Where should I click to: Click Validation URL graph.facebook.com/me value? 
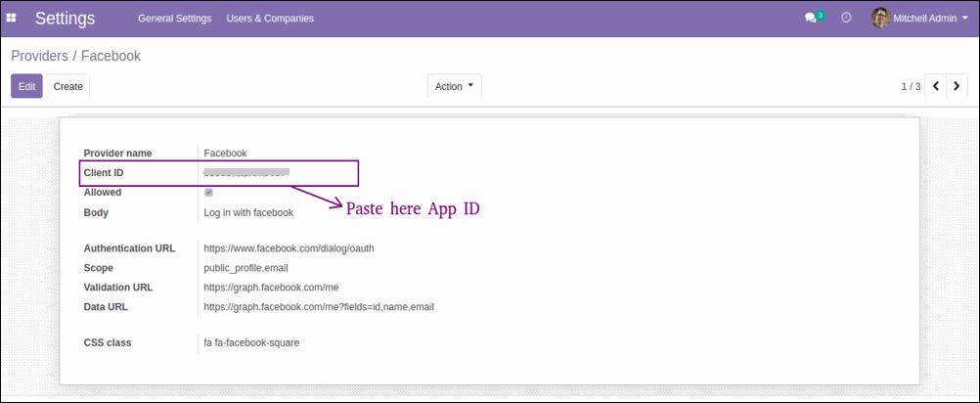pyautogui.click(x=271, y=288)
